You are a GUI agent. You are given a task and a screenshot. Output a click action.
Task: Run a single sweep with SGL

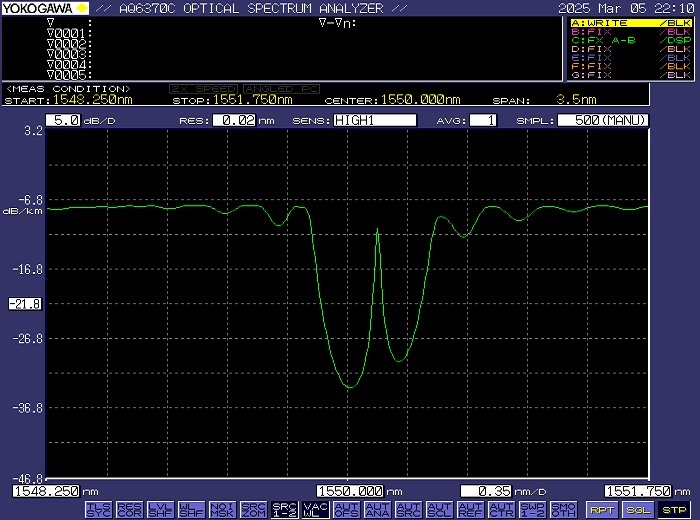tap(638, 510)
